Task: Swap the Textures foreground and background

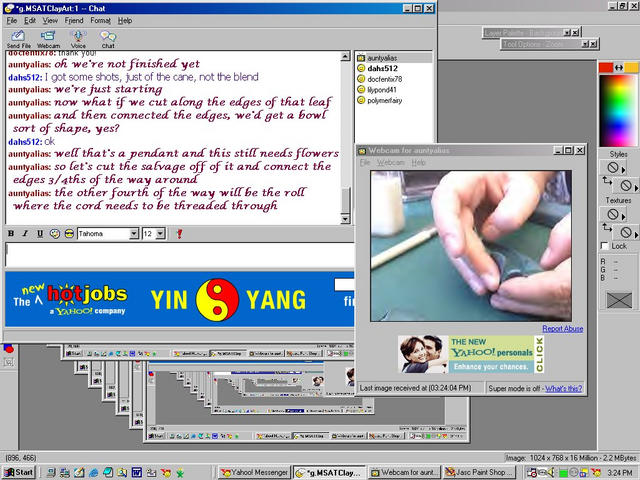Action: click(607, 227)
